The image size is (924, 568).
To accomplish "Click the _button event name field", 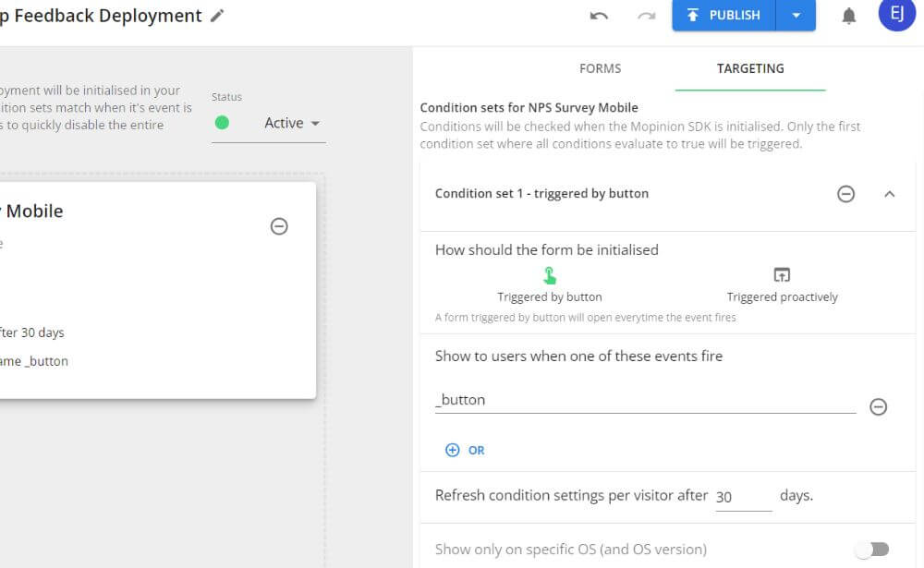I will 645,400.
